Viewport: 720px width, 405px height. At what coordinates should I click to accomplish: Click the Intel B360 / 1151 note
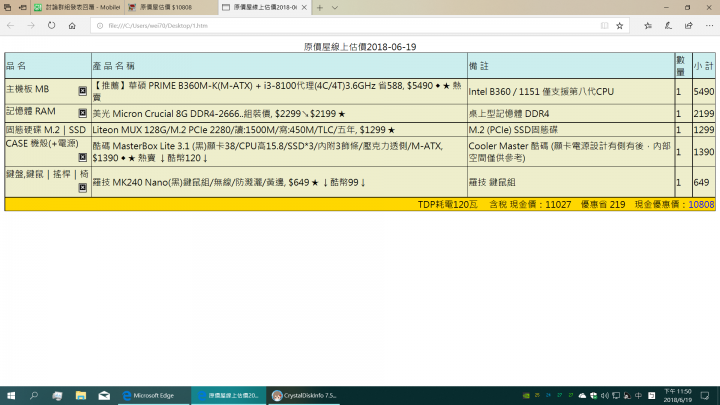[541, 91]
